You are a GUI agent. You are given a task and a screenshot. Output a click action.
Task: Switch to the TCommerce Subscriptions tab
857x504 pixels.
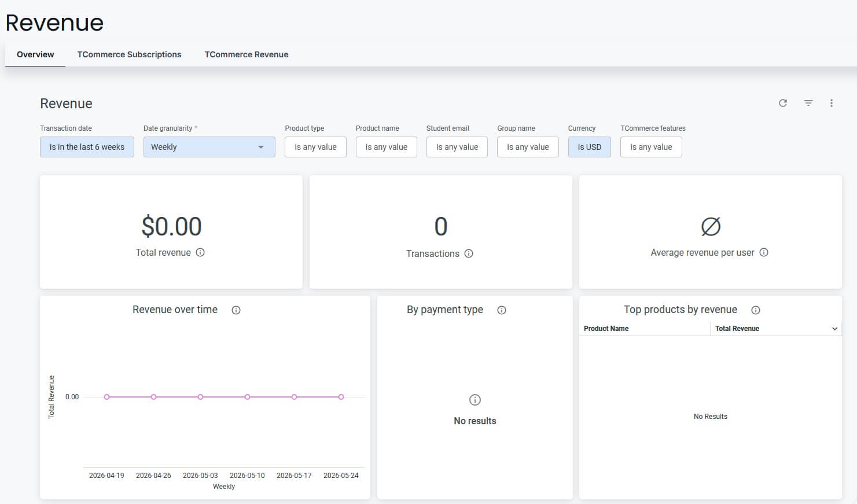[129, 54]
